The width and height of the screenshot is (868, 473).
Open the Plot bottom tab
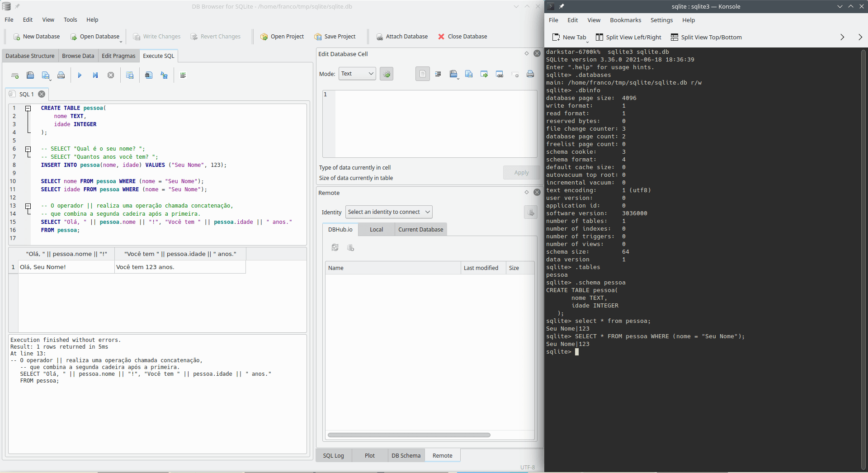pyautogui.click(x=370, y=455)
